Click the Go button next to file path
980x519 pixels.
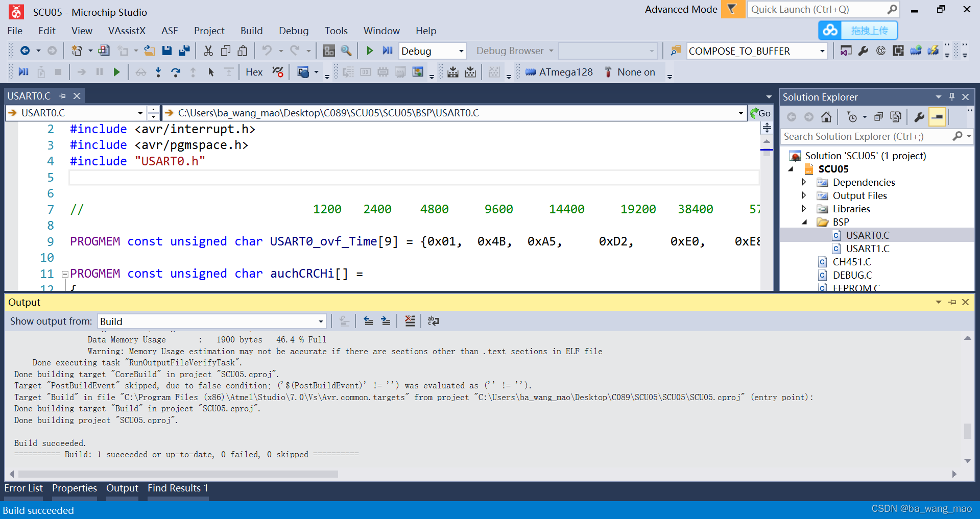760,113
